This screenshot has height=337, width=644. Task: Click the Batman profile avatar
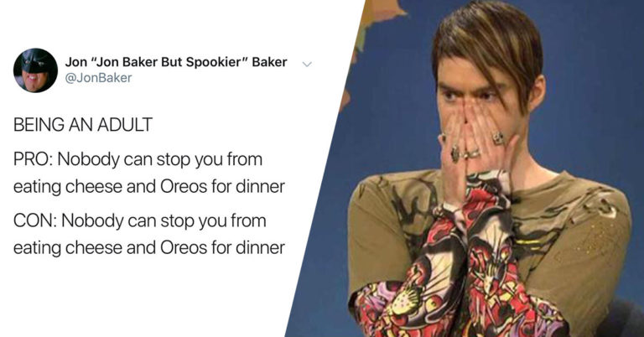click(x=35, y=70)
